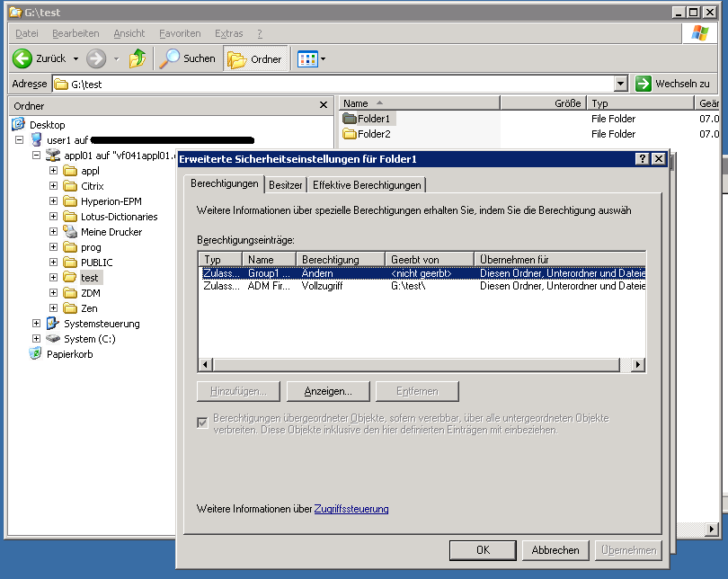The image size is (728, 579).
Task: Open the Zugriffssteuerung help link
Action: pyautogui.click(x=351, y=509)
